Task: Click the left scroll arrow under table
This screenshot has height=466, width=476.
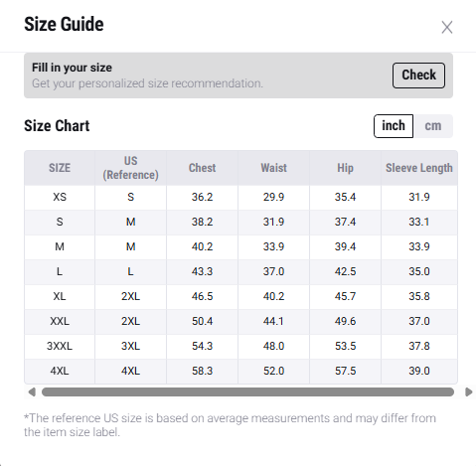Action: [32, 392]
